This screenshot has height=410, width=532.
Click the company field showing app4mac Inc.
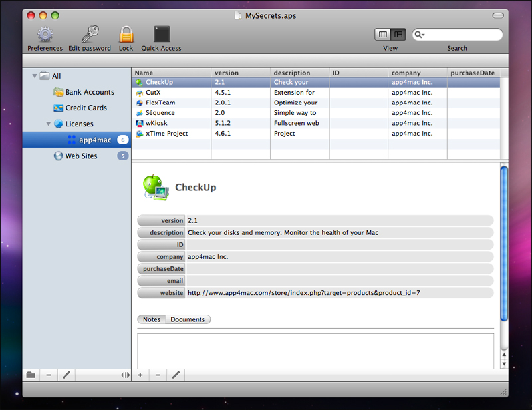[x=340, y=257]
